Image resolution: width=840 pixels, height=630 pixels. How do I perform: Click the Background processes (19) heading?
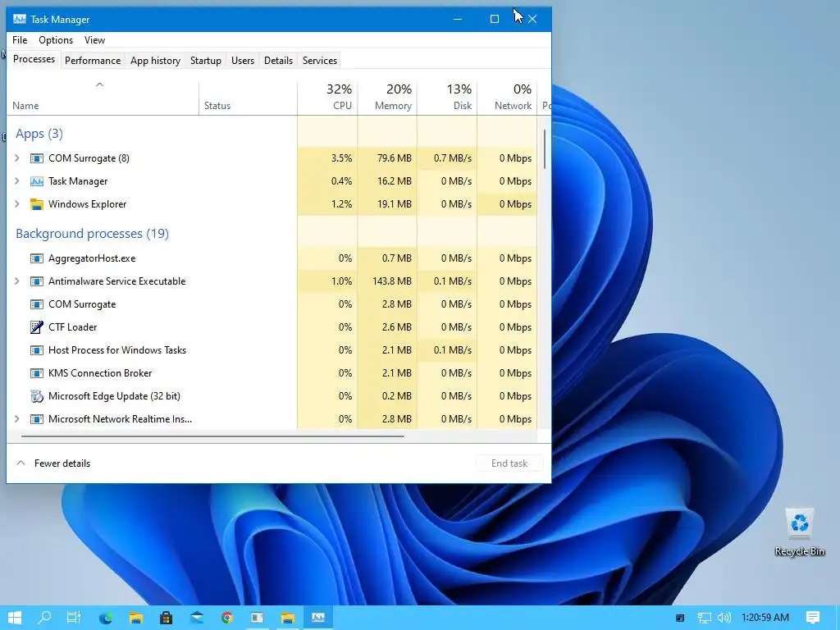(92, 234)
